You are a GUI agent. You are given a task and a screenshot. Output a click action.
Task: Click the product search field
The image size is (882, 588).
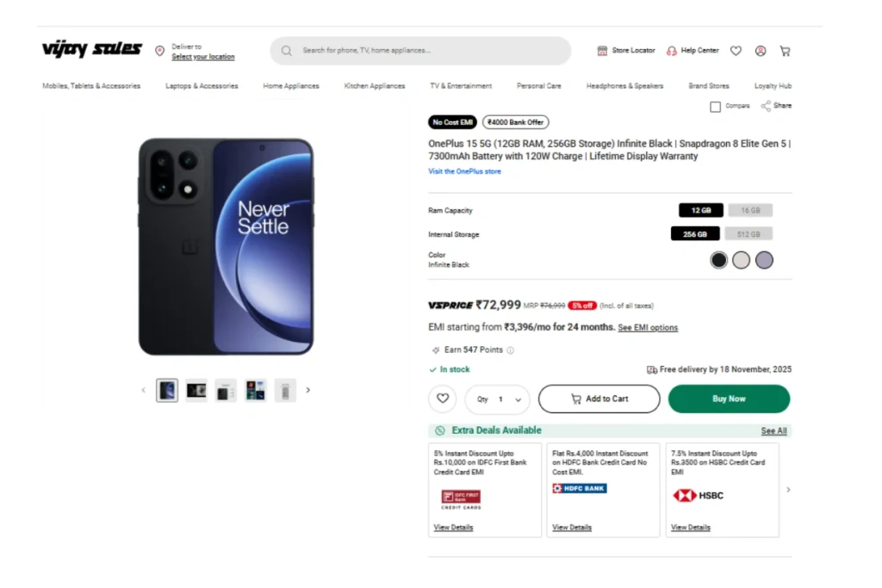pos(420,51)
